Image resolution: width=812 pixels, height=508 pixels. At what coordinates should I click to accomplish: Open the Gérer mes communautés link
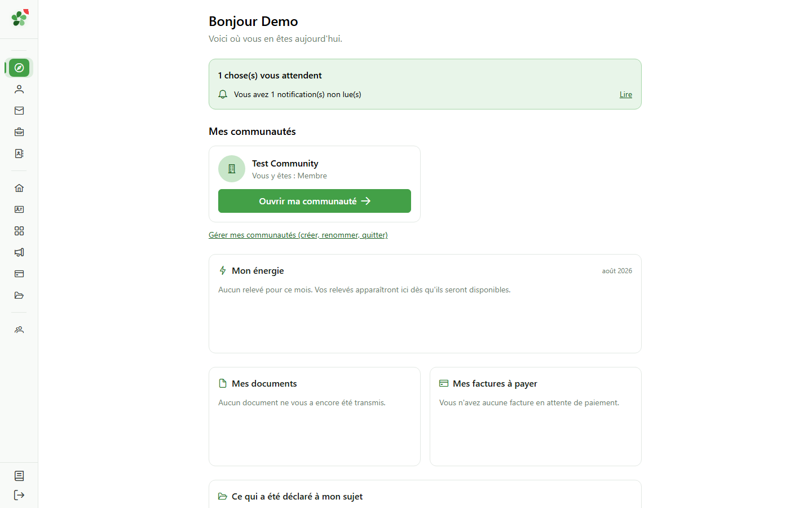pos(298,235)
